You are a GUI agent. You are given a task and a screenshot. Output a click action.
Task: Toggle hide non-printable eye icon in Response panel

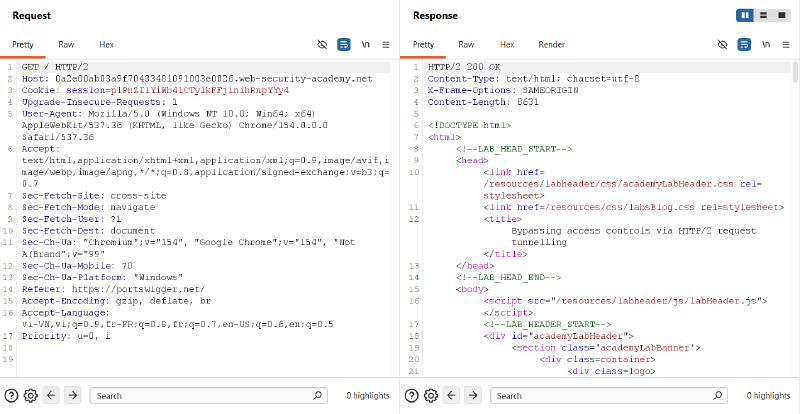pyautogui.click(x=722, y=44)
